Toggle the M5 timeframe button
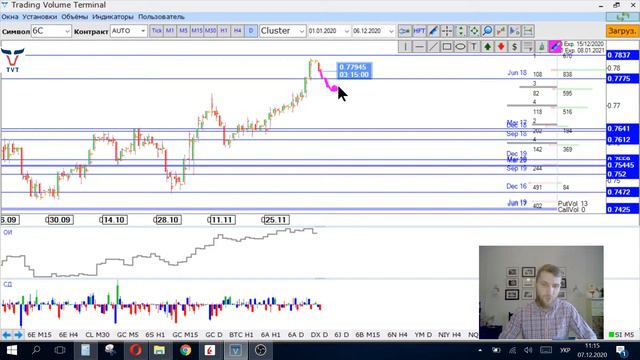This screenshot has width=640, height=360. click(183, 31)
